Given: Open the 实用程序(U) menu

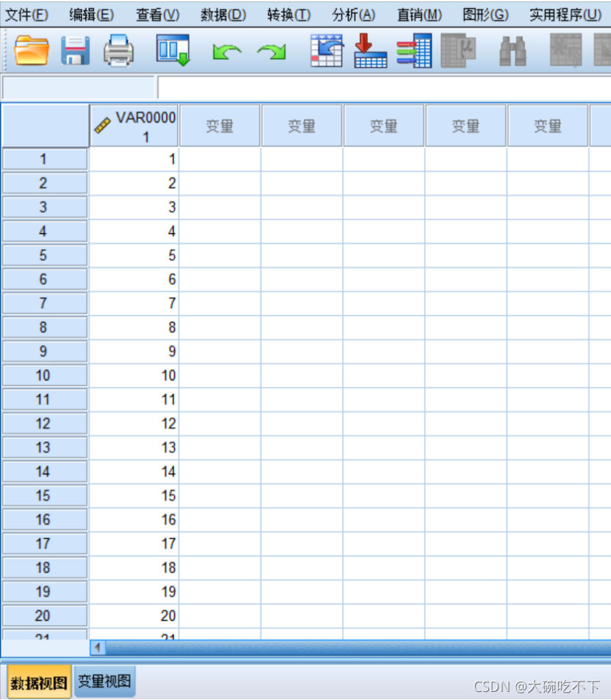Looking at the screenshot, I should [565, 15].
